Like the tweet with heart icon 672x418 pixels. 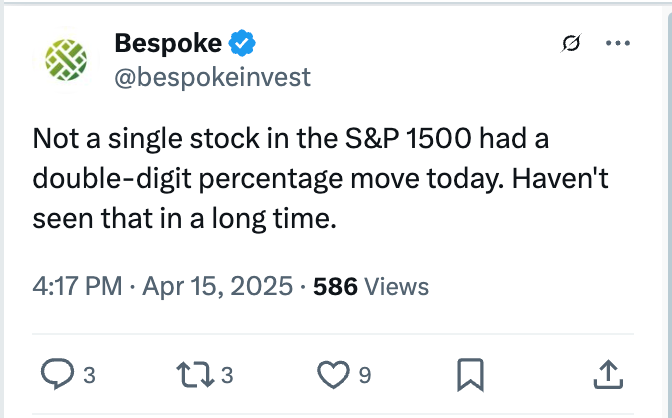tap(333, 374)
